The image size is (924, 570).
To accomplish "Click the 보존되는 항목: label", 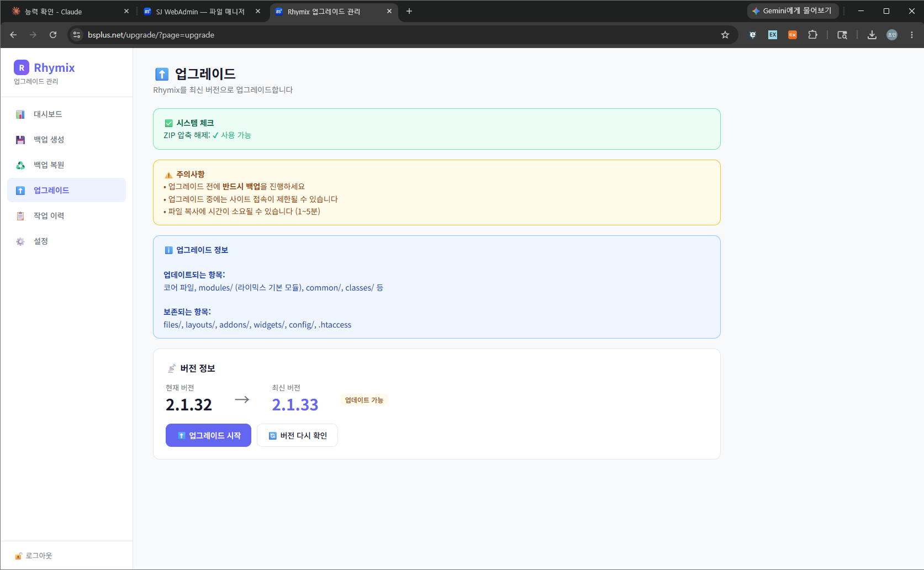I will 187,312.
